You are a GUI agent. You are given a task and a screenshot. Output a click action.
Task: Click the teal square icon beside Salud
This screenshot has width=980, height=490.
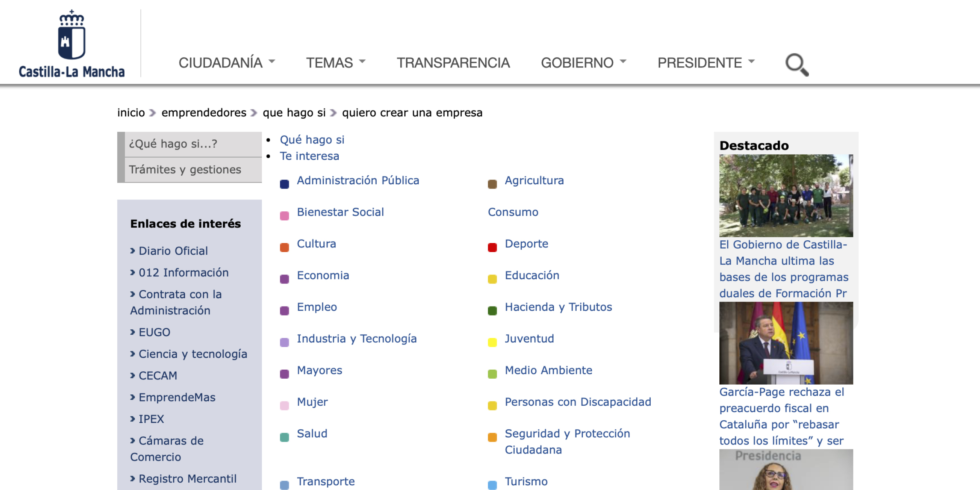click(284, 437)
